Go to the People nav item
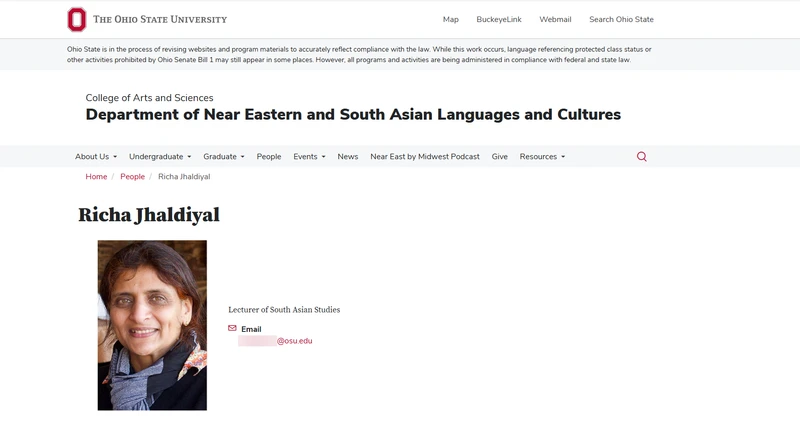 268,157
